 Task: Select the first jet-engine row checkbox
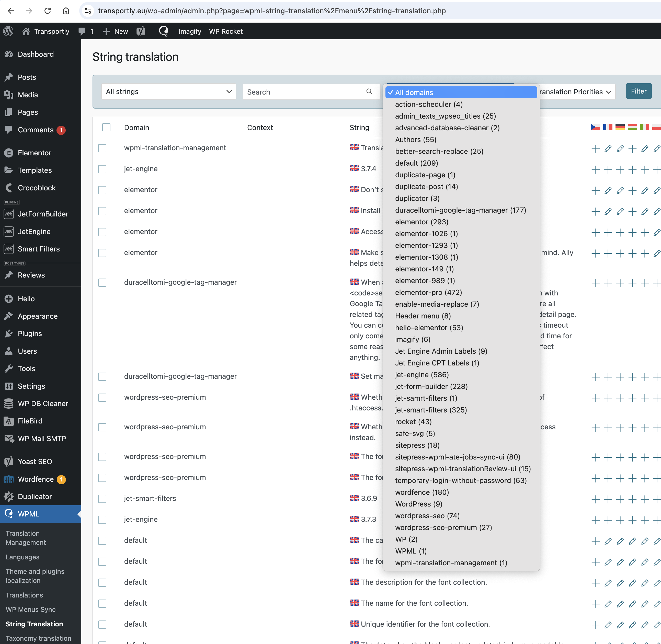pyautogui.click(x=102, y=169)
